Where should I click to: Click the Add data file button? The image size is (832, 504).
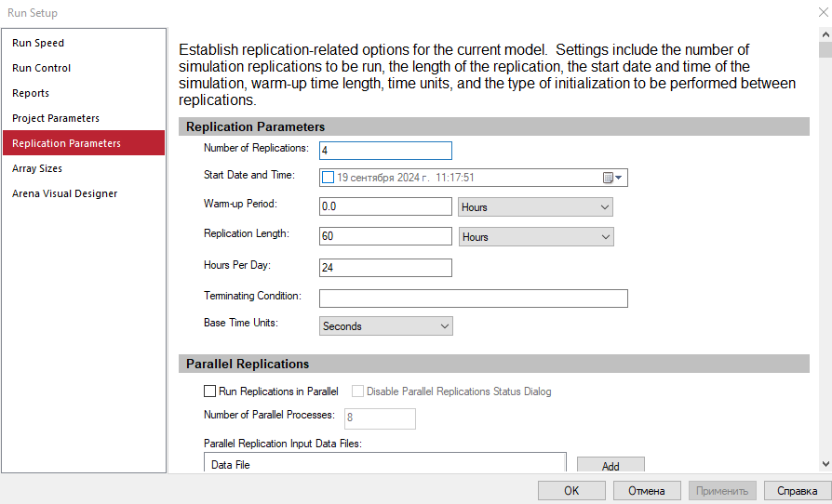(611, 465)
